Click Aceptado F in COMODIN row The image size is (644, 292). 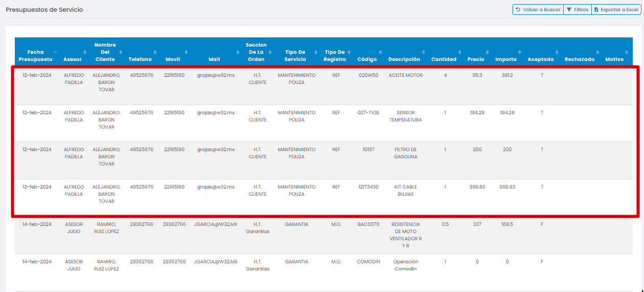coord(542,262)
